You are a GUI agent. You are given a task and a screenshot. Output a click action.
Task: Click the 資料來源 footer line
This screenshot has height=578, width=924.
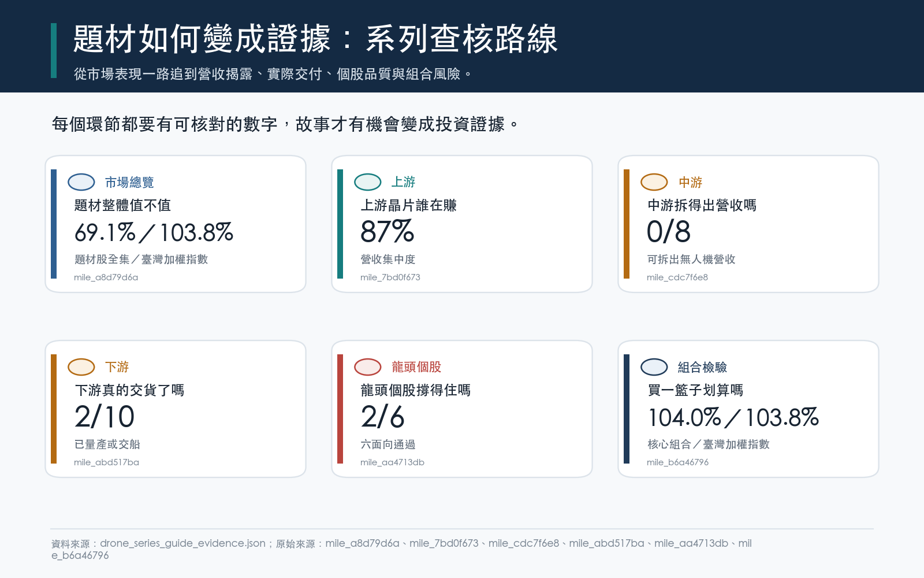(x=402, y=549)
